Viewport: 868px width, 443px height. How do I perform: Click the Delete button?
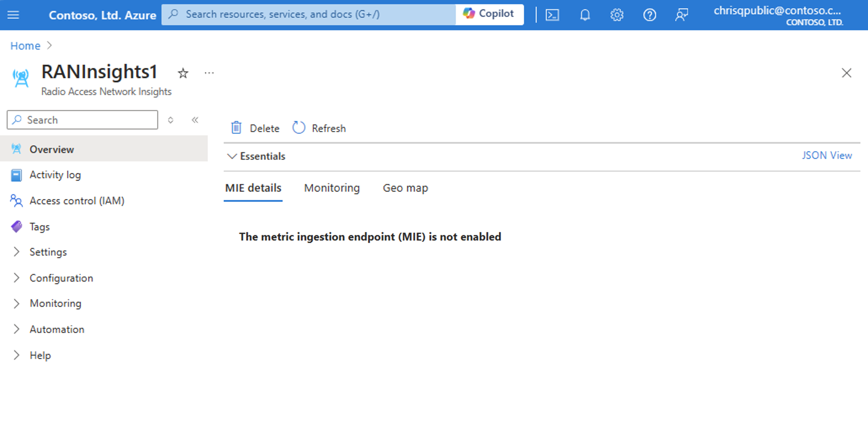(x=255, y=128)
